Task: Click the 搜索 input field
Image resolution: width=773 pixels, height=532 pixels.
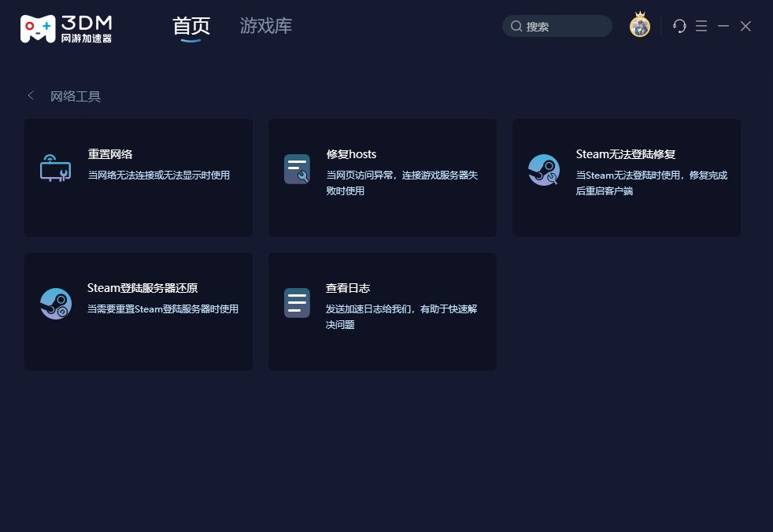Action: (x=557, y=26)
